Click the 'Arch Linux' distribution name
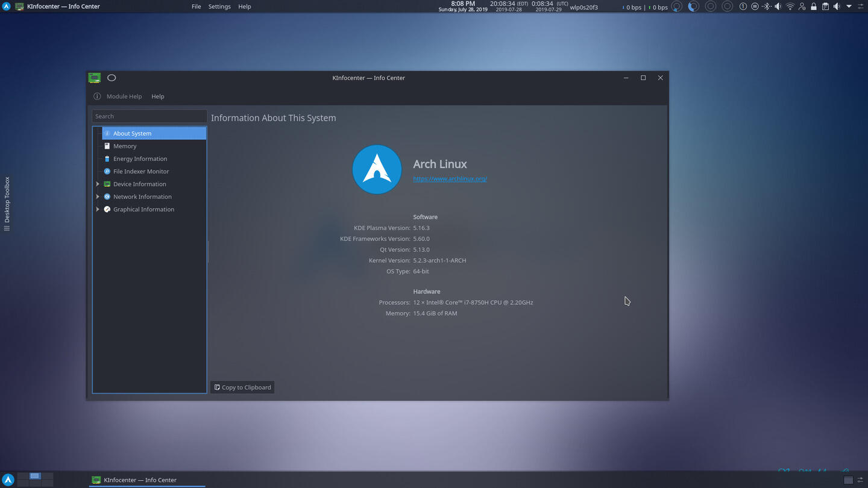This screenshot has width=868, height=488. (x=440, y=164)
